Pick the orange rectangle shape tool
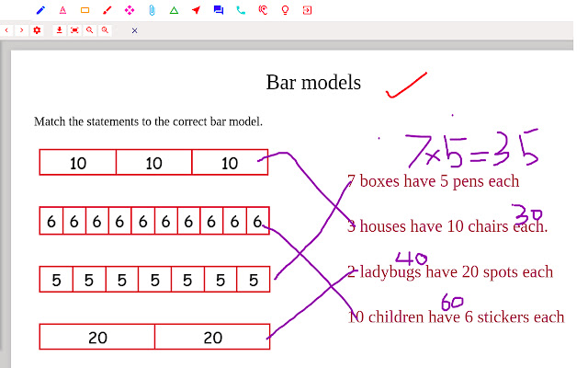The height and width of the screenshot is (368, 588). (x=85, y=10)
